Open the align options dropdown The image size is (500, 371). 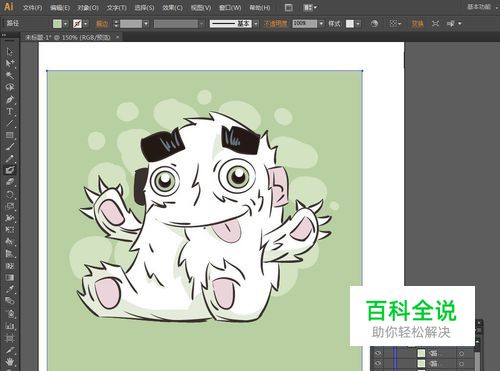tap(395, 24)
